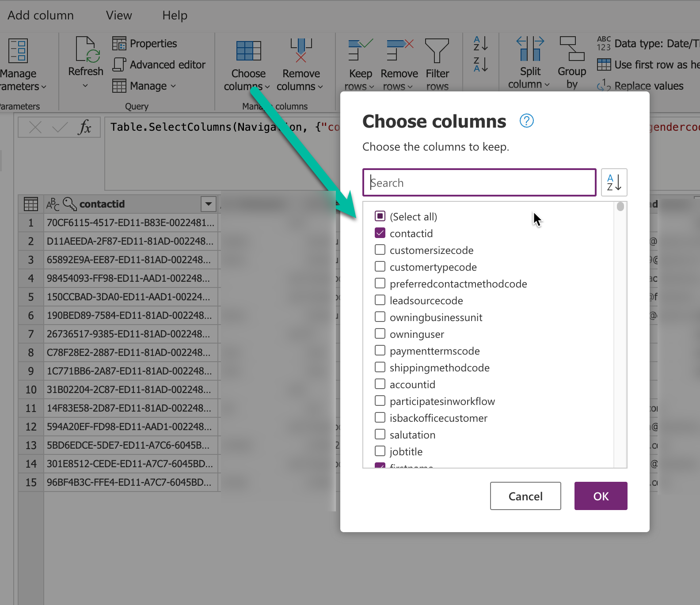This screenshot has height=605, width=700.
Task: Click Cancel in Choose columns dialog
Action: tap(525, 496)
